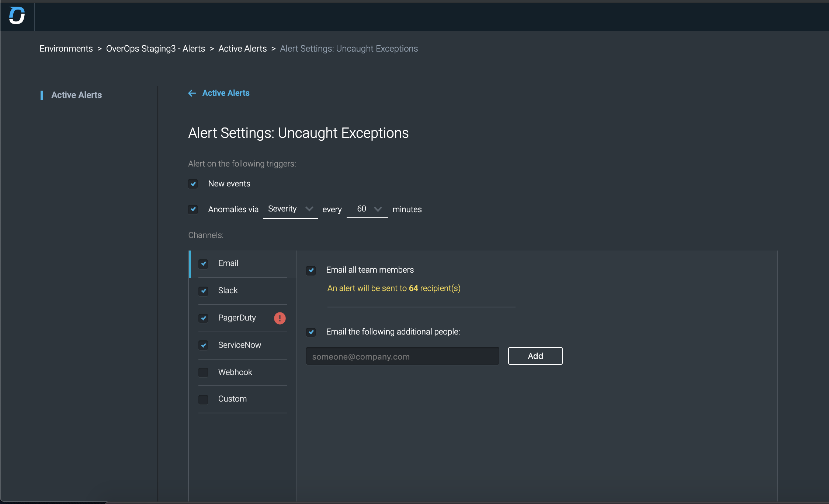Click the someone@company.com email field

pyautogui.click(x=402, y=356)
